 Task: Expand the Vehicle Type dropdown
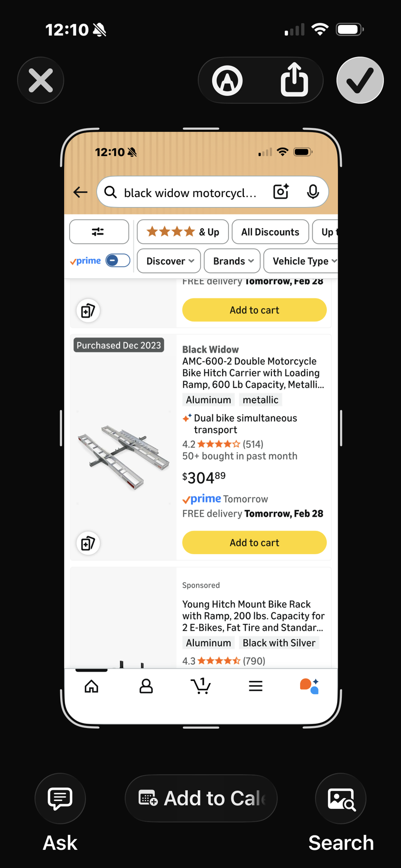(303, 261)
